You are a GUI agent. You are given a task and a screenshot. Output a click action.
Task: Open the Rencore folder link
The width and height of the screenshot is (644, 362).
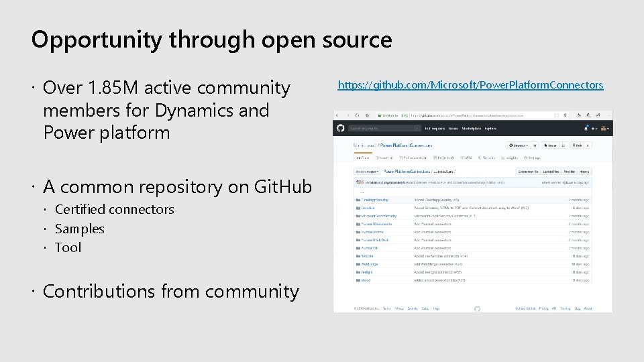367,256
